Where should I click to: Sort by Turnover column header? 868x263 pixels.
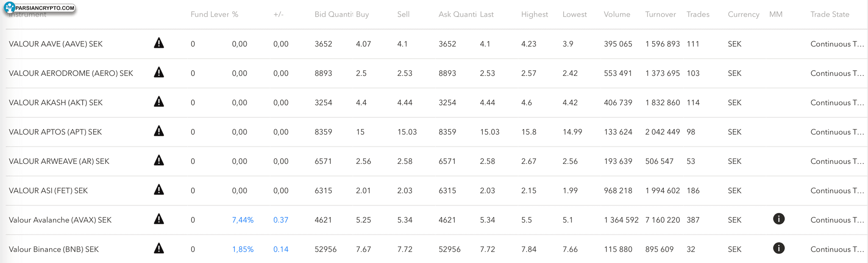(660, 14)
